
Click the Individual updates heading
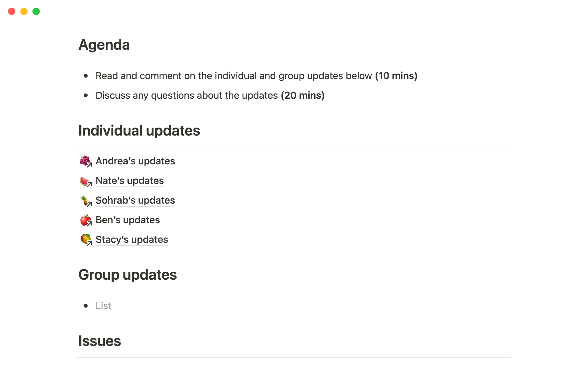click(x=139, y=131)
